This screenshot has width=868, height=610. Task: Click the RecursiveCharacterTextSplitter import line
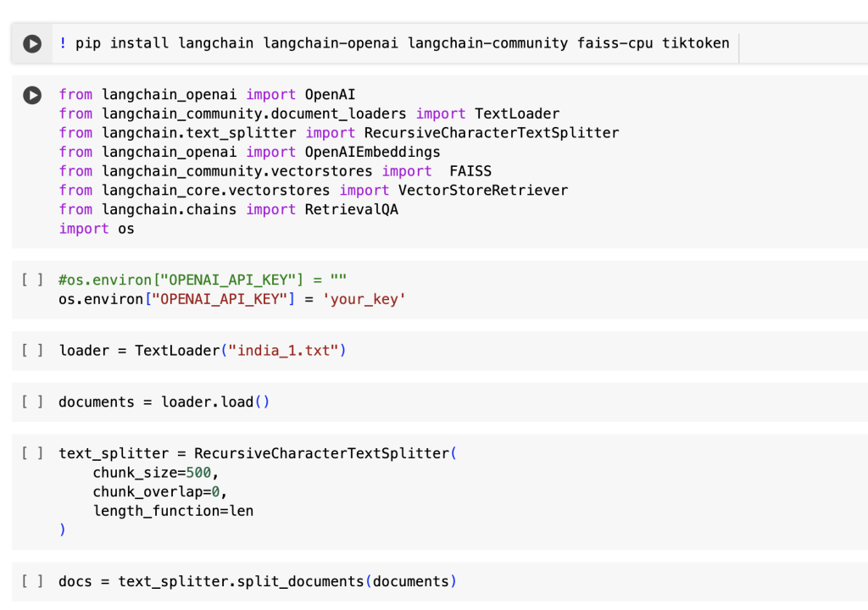point(338,133)
